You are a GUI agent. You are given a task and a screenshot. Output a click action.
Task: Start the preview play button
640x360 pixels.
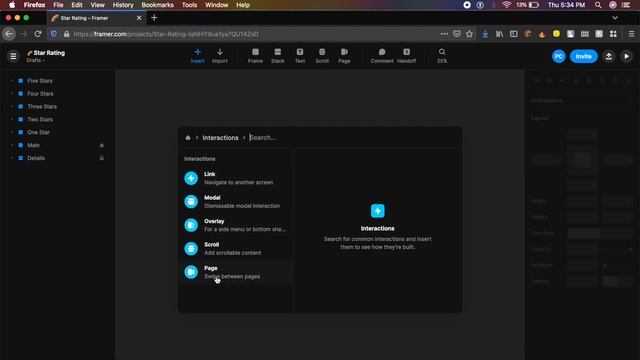(627, 56)
